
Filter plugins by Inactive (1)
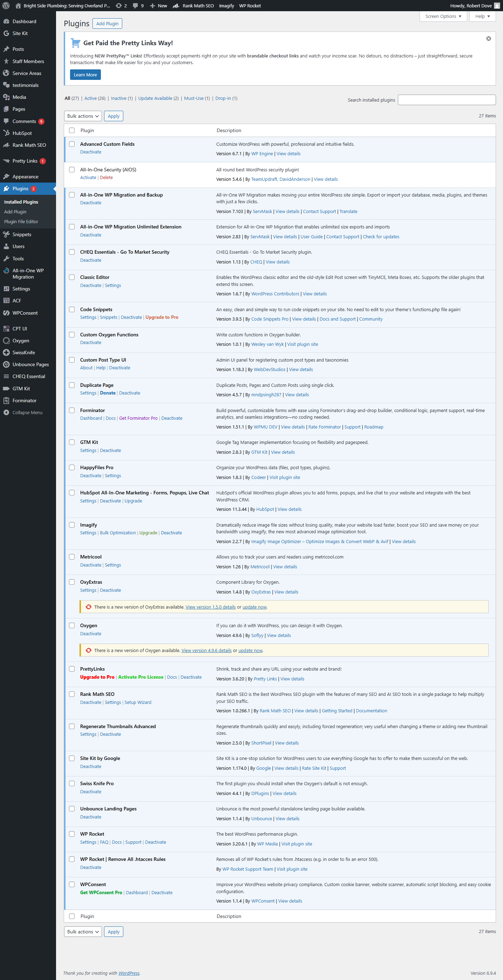[x=122, y=98]
